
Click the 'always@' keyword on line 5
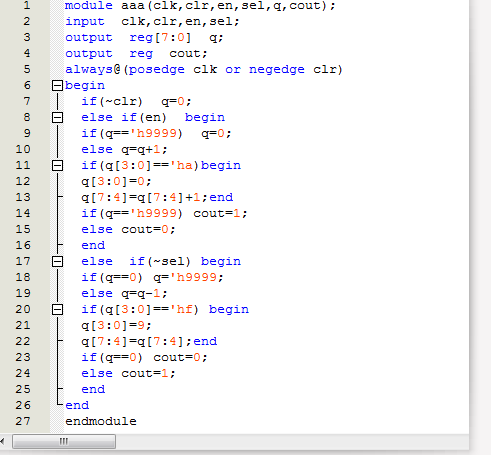(x=93, y=69)
